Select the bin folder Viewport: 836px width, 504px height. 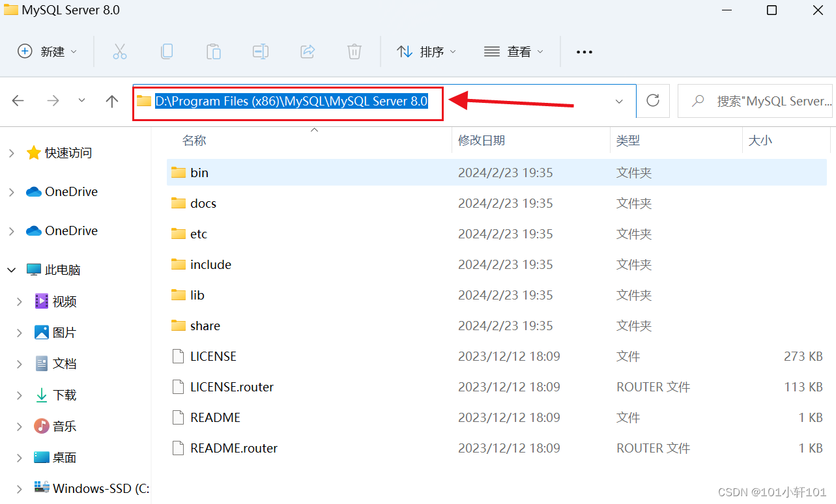pos(199,173)
